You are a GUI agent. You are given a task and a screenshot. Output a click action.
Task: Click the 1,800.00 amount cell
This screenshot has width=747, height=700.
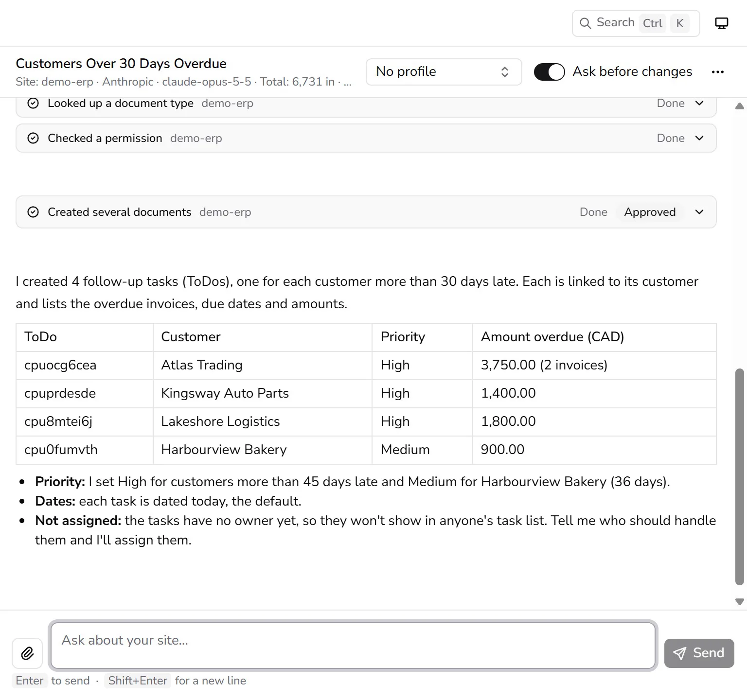(594, 422)
